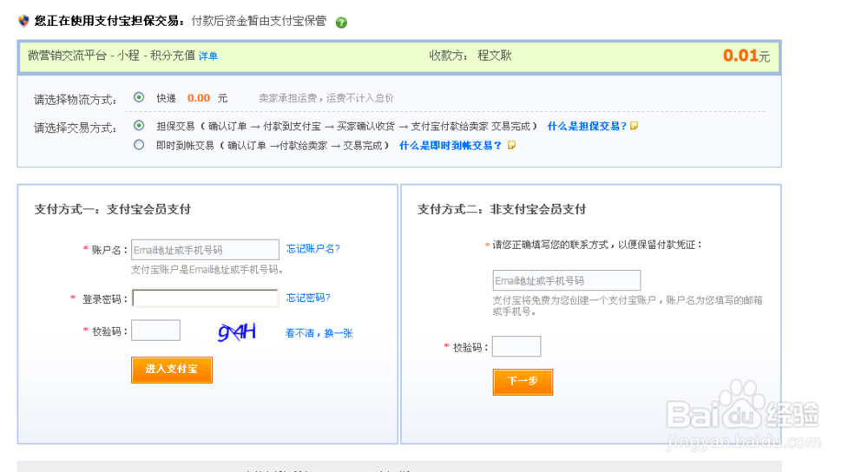
Task: Open the 详单 order details link
Action: pyautogui.click(x=208, y=56)
